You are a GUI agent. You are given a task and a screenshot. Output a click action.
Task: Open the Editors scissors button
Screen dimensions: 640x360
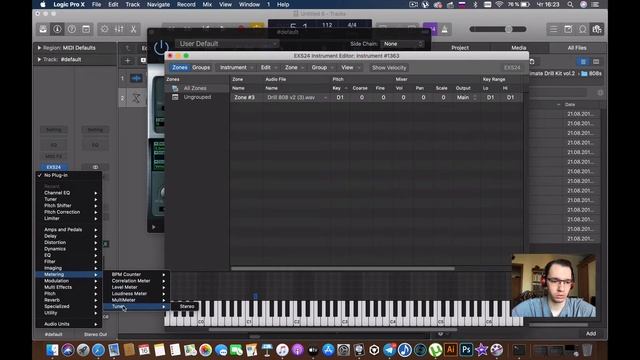(x=133, y=29)
